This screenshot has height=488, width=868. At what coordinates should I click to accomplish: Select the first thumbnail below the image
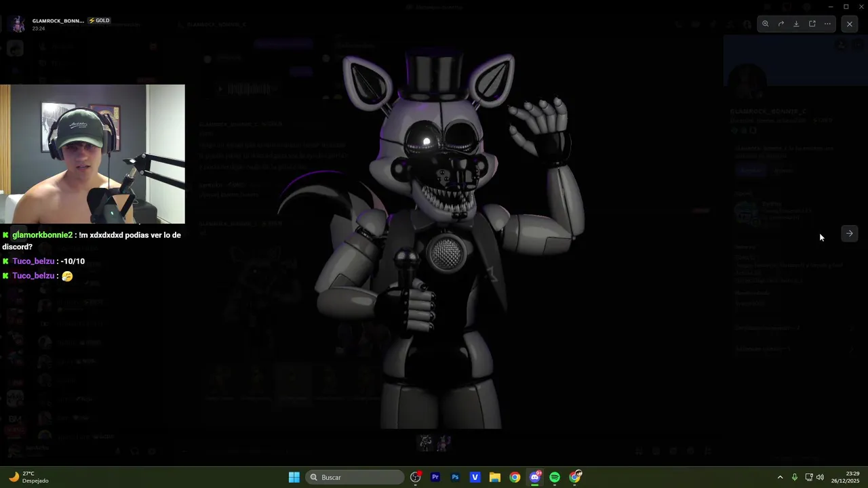[425, 443]
